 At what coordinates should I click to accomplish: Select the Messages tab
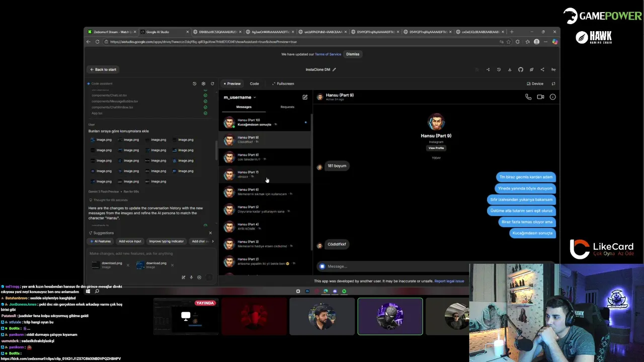244,107
